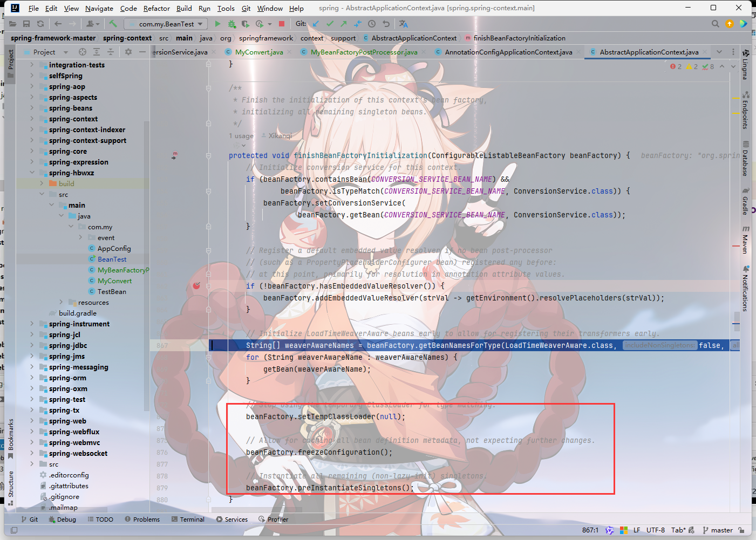This screenshot has width=756, height=540.
Task: Open the Tools menu
Action: click(226, 8)
